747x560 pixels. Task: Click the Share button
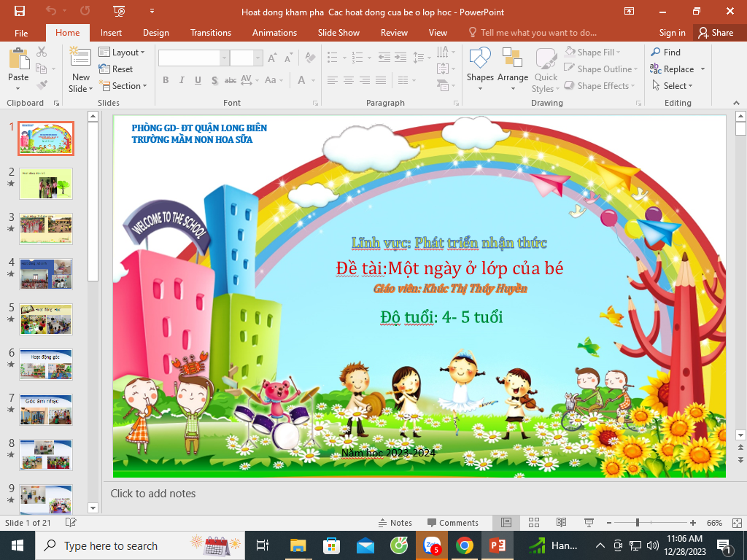715,33
